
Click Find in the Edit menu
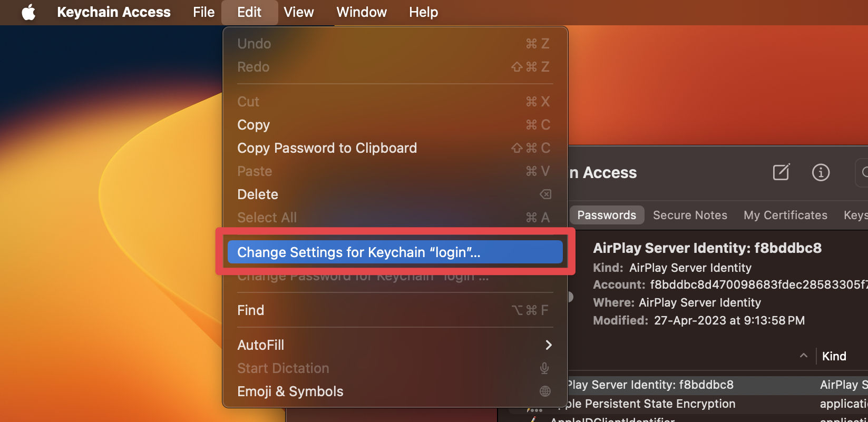[251, 310]
